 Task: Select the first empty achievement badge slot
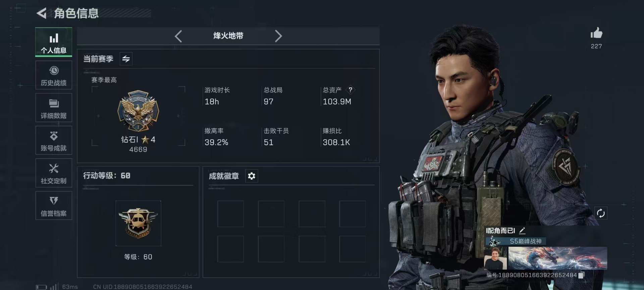[x=230, y=214]
